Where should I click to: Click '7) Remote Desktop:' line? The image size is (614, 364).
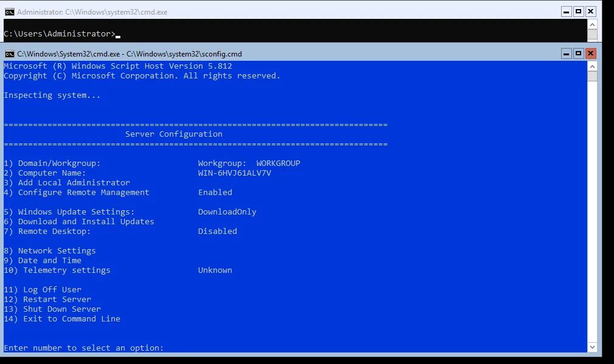[x=47, y=232]
